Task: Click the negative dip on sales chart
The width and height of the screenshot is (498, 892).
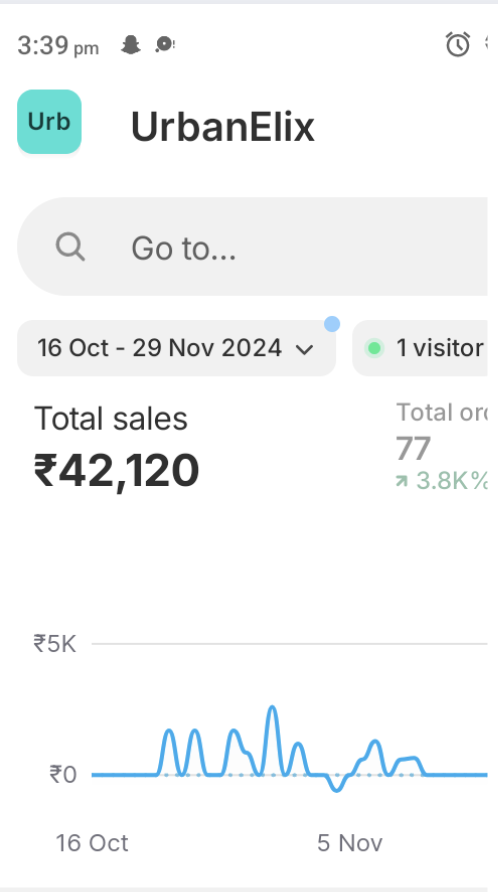Action: pos(337,788)
